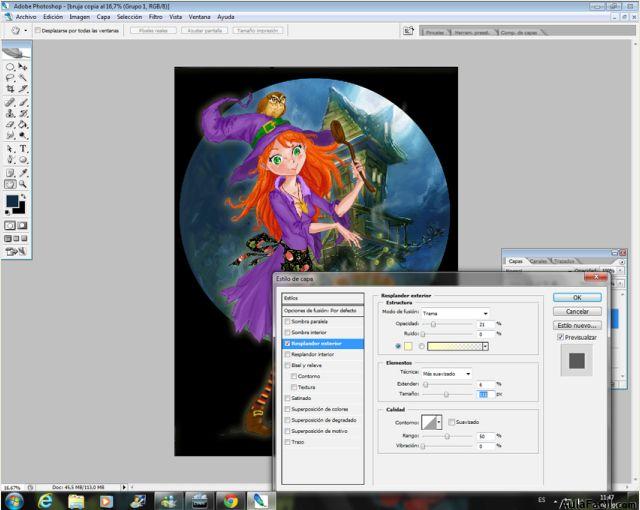640x510 pixels.
Task: Click the Estilos header in style list
Action: pos(322,298)
